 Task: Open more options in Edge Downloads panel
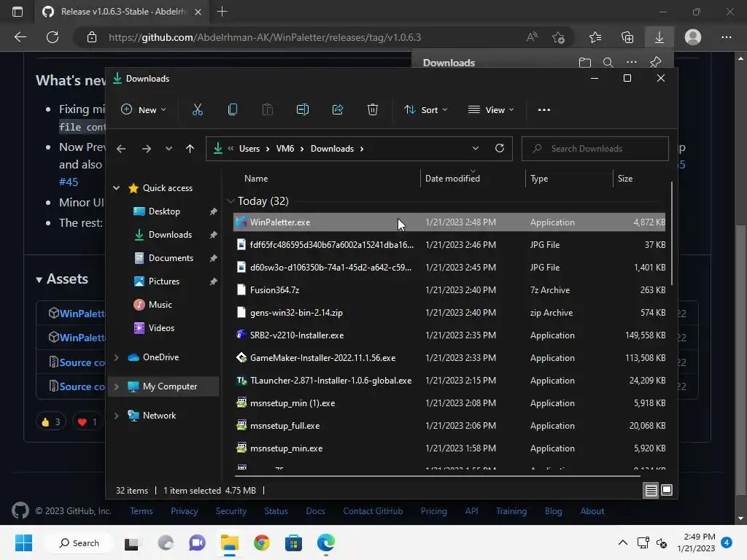coord(632,63)
